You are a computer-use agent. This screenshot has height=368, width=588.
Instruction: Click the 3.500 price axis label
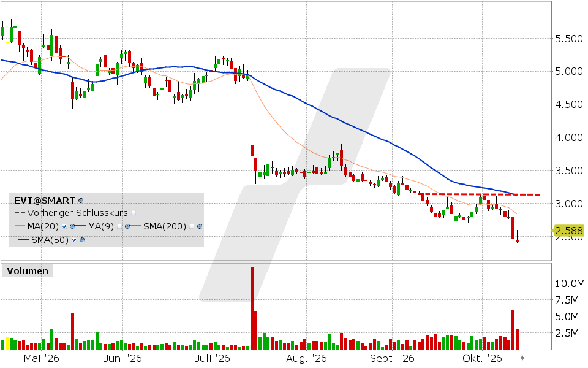pyautogui.click(x=569, y=171)
